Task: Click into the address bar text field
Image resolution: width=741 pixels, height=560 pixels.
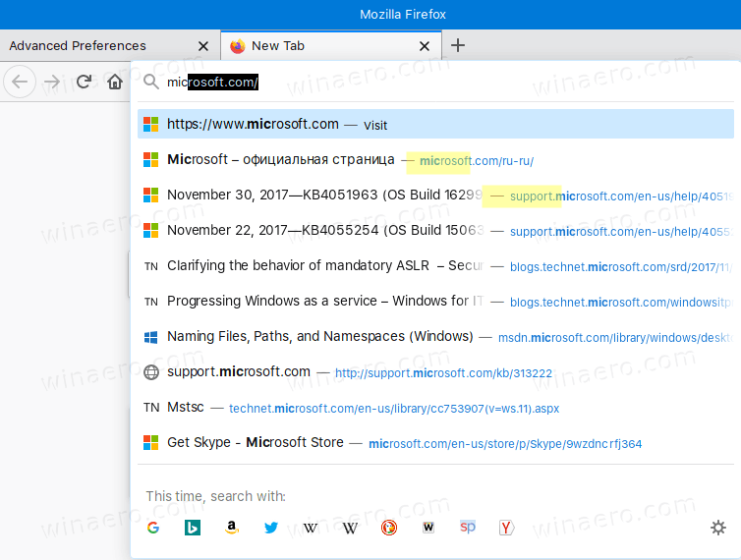Action: coord(434,82)
